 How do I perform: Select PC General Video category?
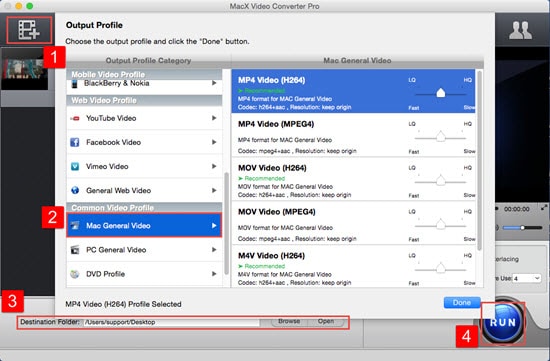144,250
